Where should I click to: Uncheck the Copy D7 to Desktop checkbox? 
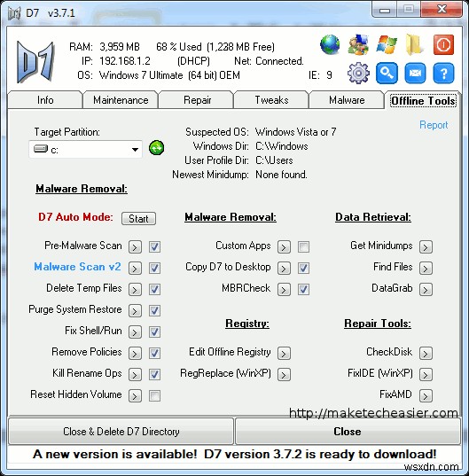coord(303,268)
